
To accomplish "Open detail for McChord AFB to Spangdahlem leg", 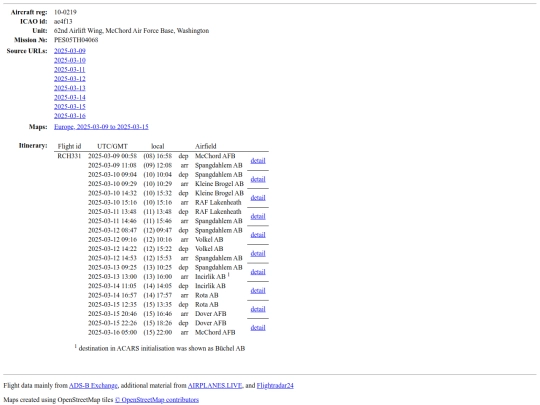I will pos(258,160).
